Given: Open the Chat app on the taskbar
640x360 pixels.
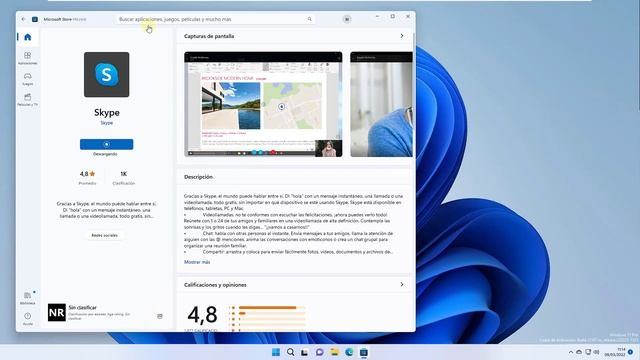Looking at the screenshot, I should (x=320, y=352).
